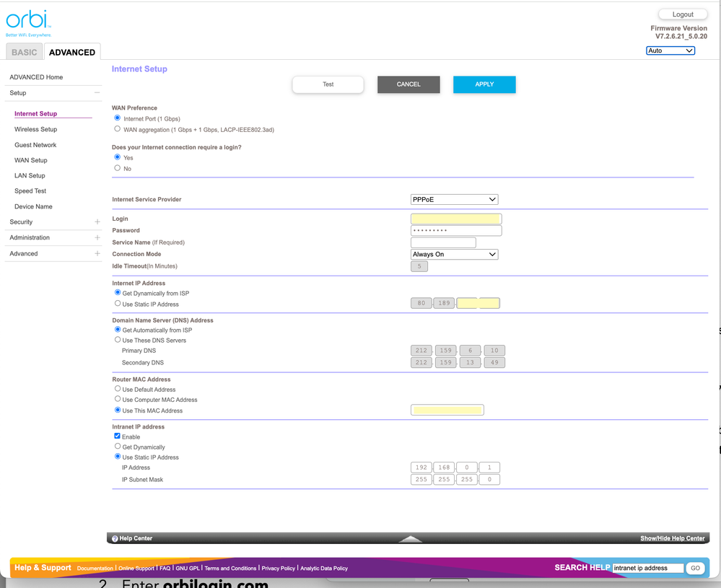Collapse the Setup section minus icon

tap(97, 93)
